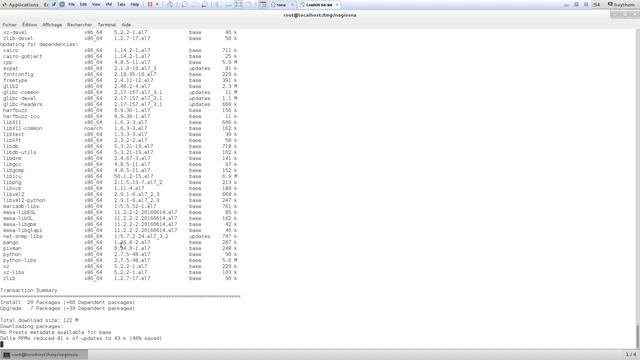Click the 'No Presto metadata available for base' line
This screenshot has width=640, height=360.
pos(56,332)
